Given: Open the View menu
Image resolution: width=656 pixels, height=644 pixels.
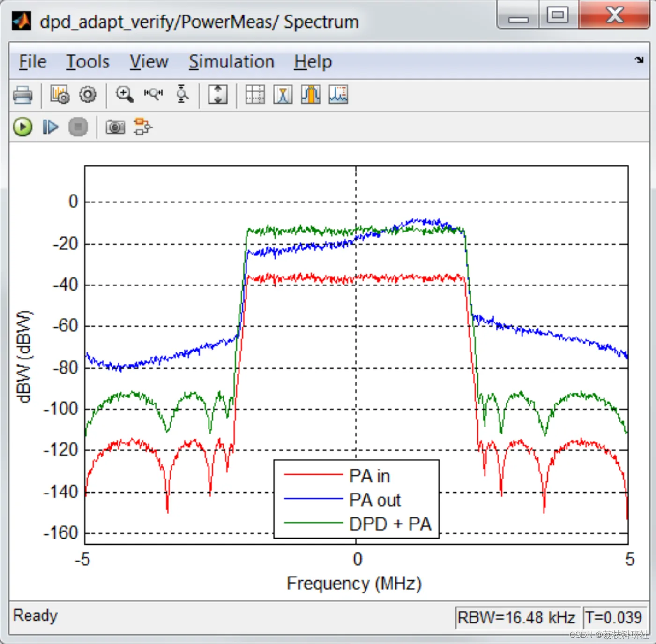Looking at the screenshot, I should tap(149, 62).
